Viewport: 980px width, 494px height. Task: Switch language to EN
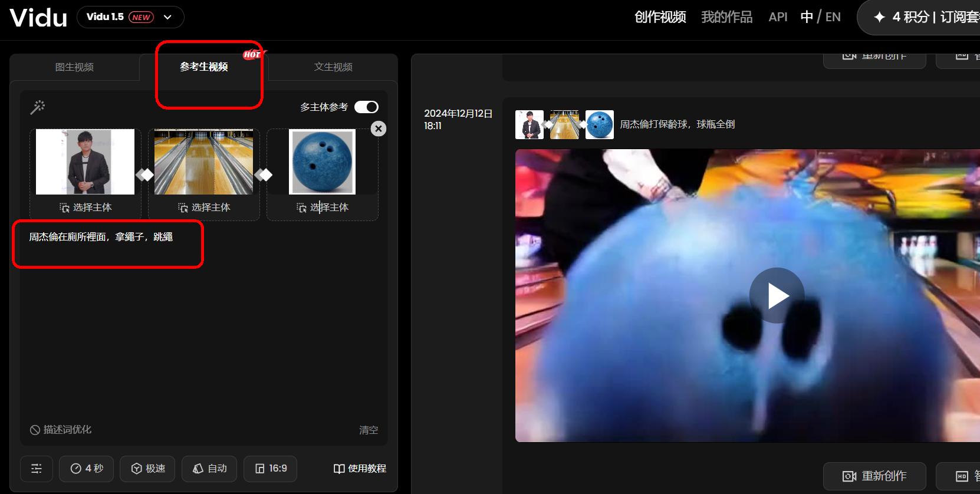[x=833, y=17]
